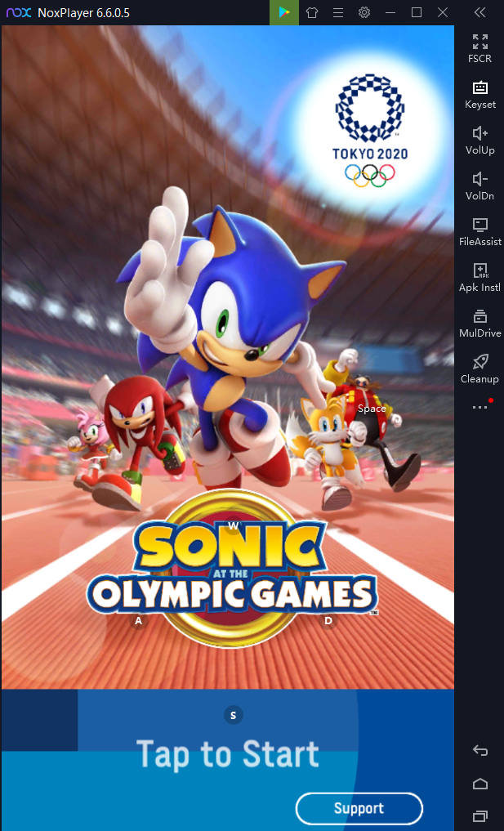Collapse the sidebar with double chevron
This screenshot has height=831, width=504.
pos(479,13)
